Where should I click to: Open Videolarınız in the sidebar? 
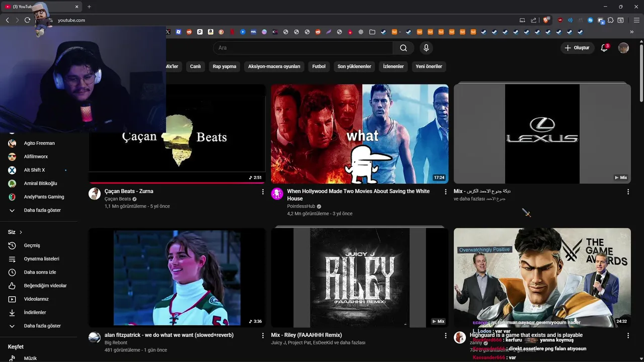(39, 299)
